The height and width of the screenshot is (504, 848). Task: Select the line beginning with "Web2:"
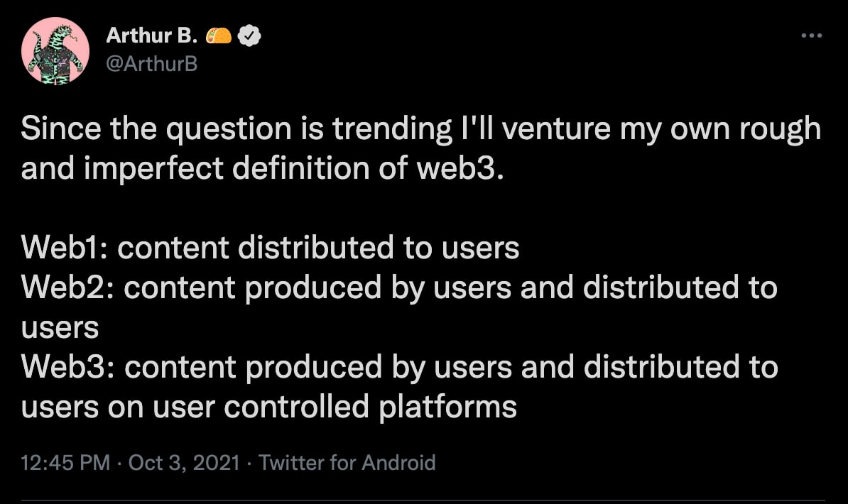(399, 287)
